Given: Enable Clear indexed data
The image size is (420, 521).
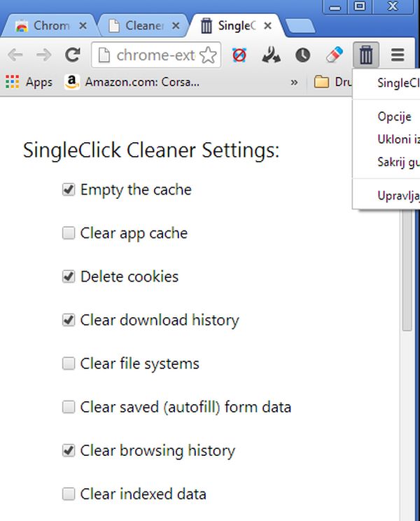Looking at the screenshot, I should [69, 494].
